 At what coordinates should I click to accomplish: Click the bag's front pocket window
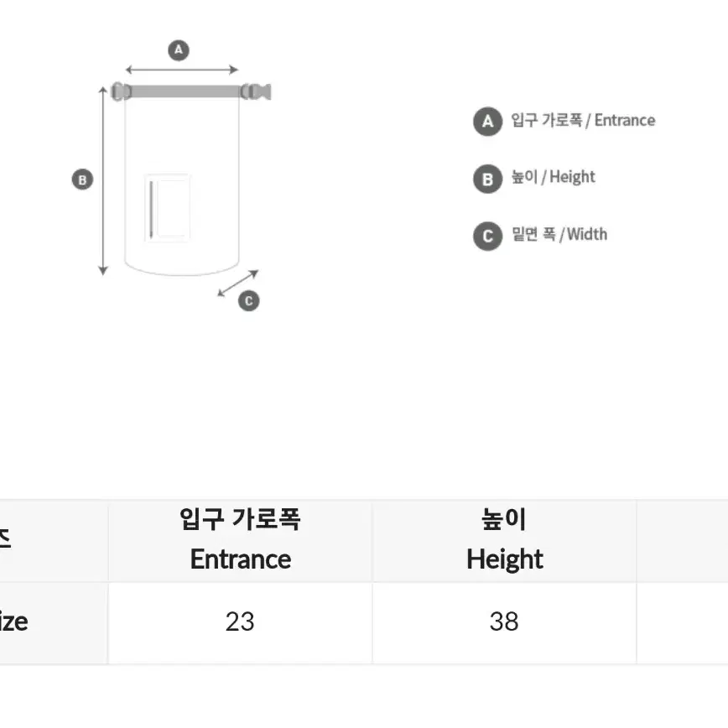[167, 208]
